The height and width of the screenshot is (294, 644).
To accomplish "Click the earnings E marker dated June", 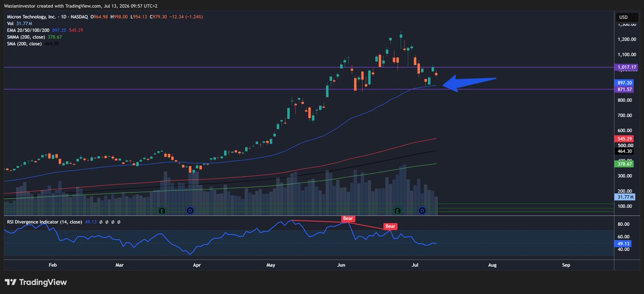I will tap(398, 210).
